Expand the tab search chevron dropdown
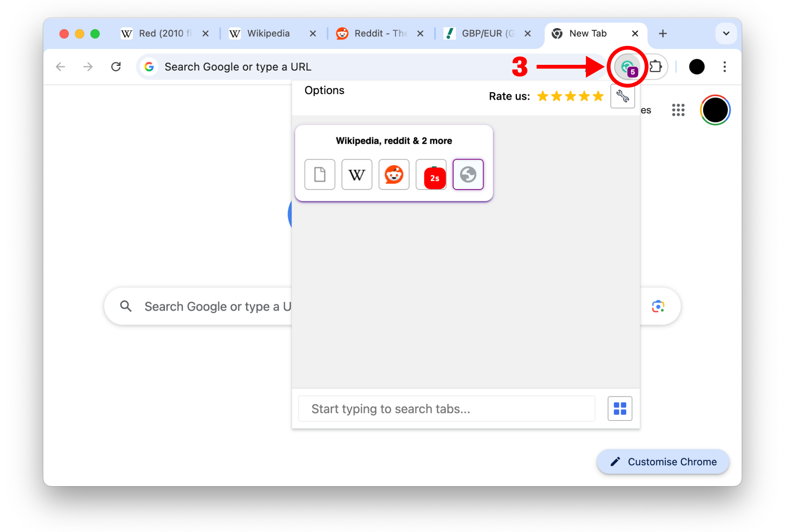785x532 pixels. click(726, 33)
